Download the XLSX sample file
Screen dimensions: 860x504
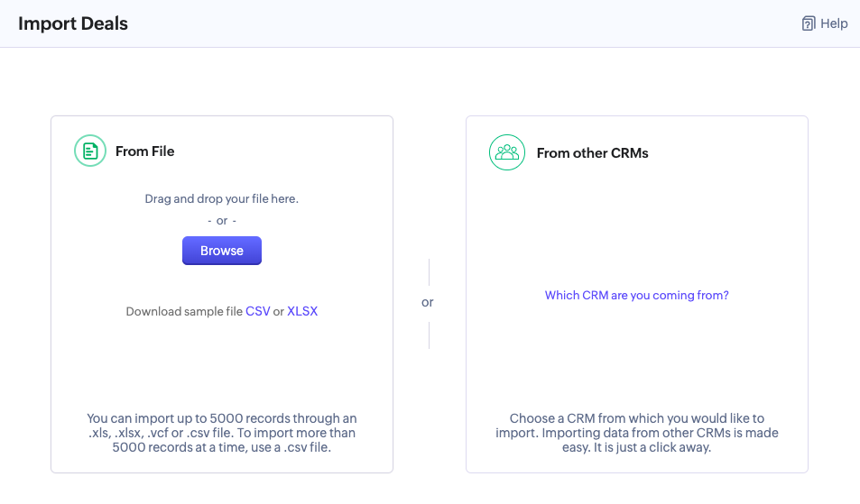[x=302, y=311]
